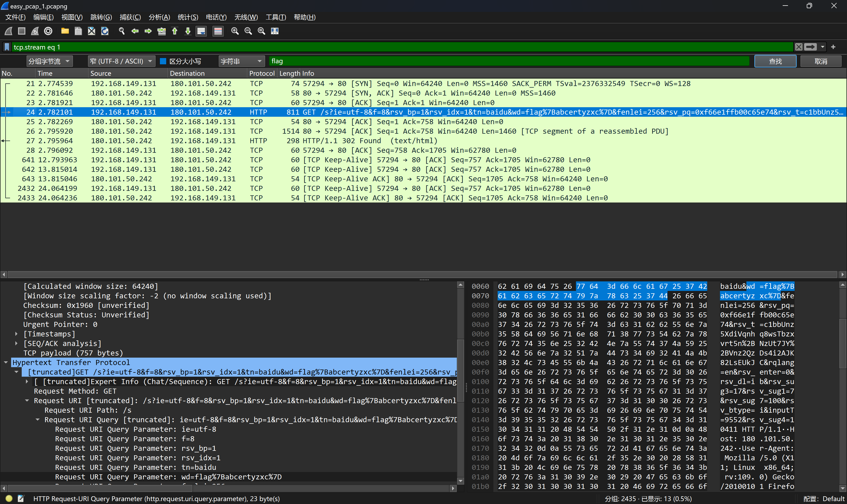Open the 统计(S) menu
847x504 pixels.
tap(188, 17)
